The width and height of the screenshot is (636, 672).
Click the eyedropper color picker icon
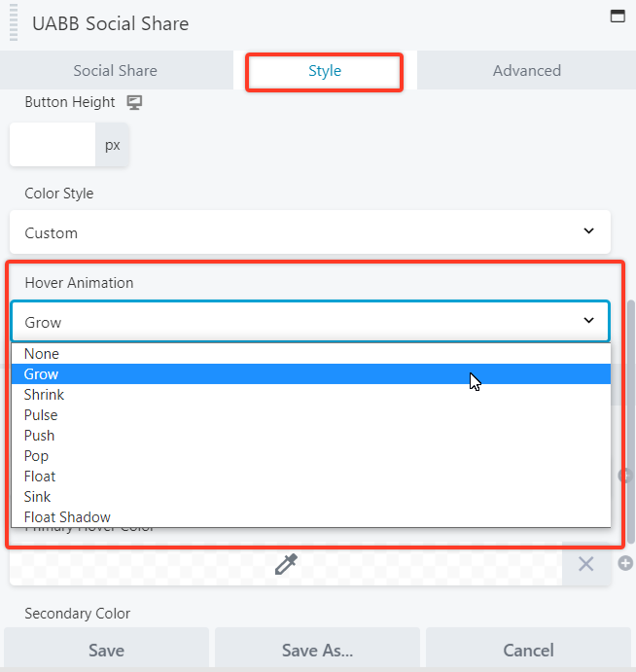click(x=285, y=564)
